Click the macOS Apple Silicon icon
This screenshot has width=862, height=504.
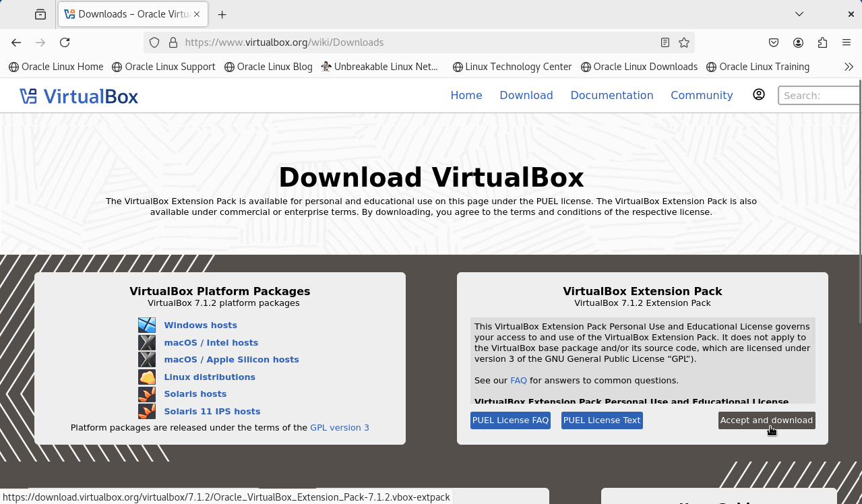pos(147,360)
